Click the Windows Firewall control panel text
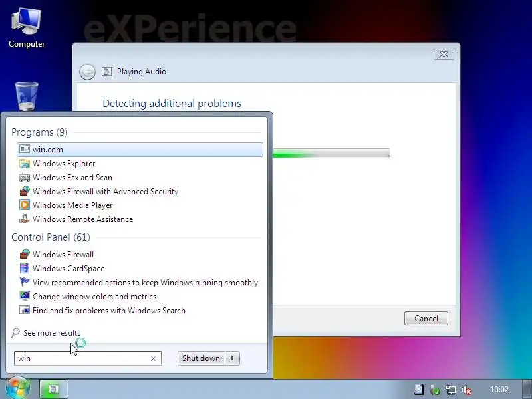The image size is (532, 399). pyautogui.click(x=63, y=255)
